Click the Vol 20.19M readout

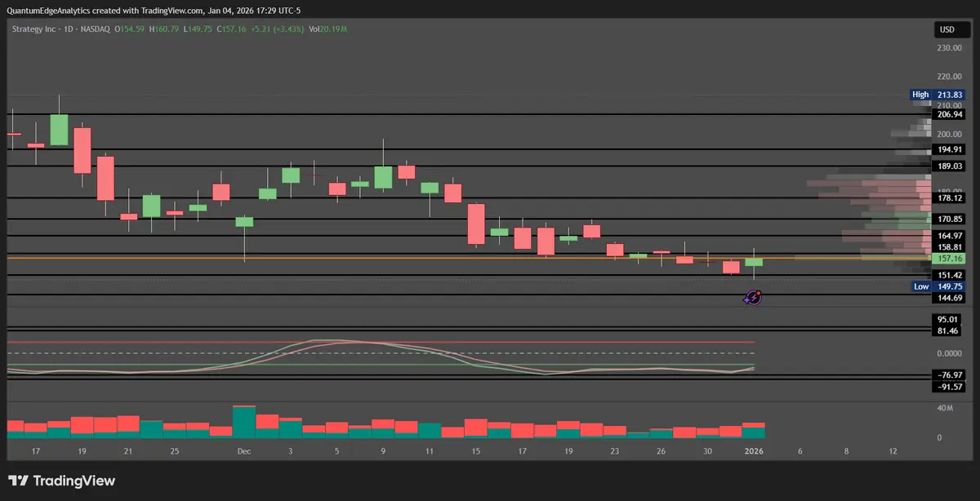[x=329, y=29]
